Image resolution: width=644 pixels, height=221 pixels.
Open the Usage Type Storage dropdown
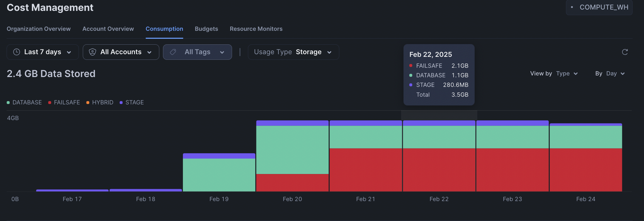293,52
